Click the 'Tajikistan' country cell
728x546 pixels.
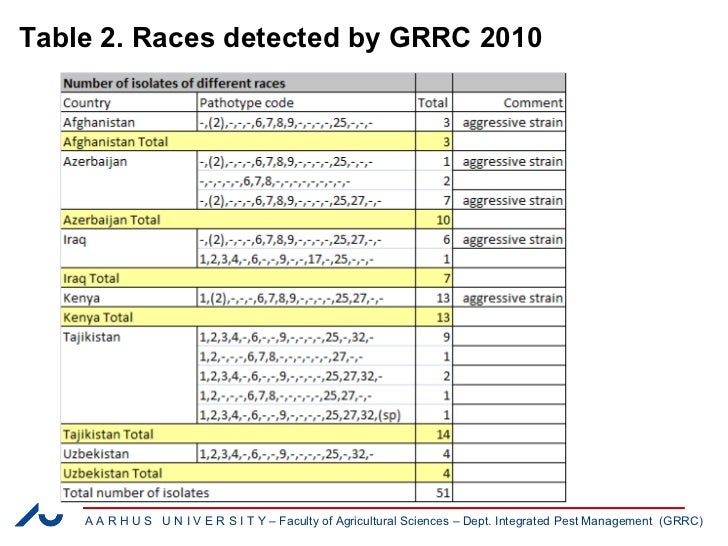click(x=91, y=337)
